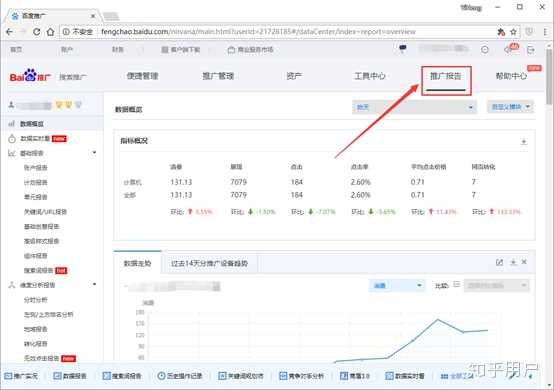This screenshot has width=554, height=390.
Task: Open 搜索词报告 tool in bottom toolbar
Action: [x=122, y=376]
